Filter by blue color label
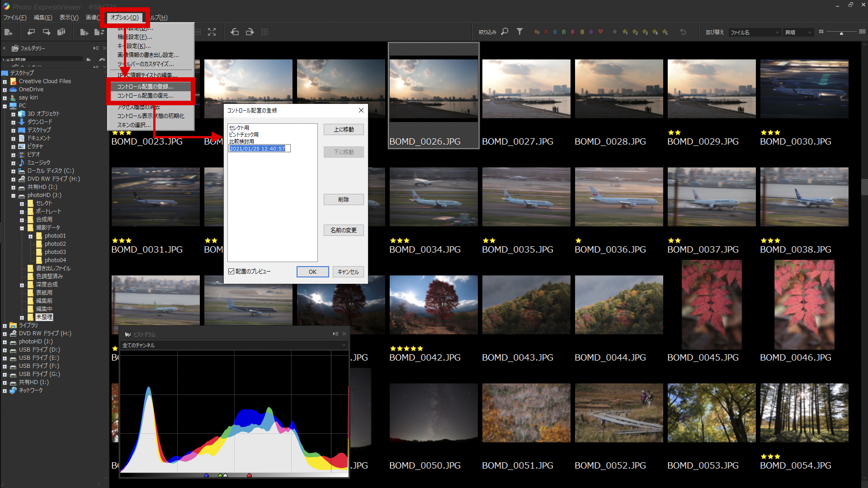Viewport: 868px width, 488px height. coord(555,32)
